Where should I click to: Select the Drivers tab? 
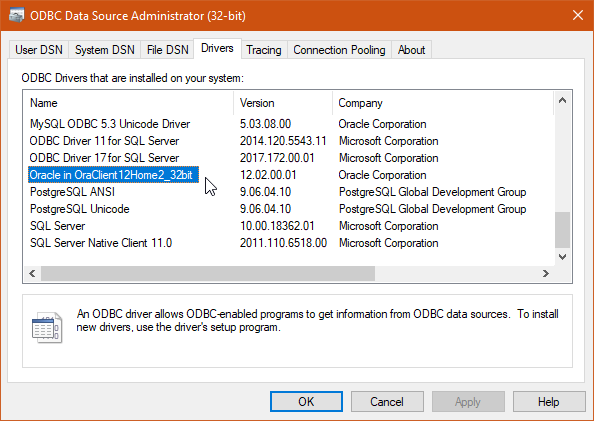(217, 48)
